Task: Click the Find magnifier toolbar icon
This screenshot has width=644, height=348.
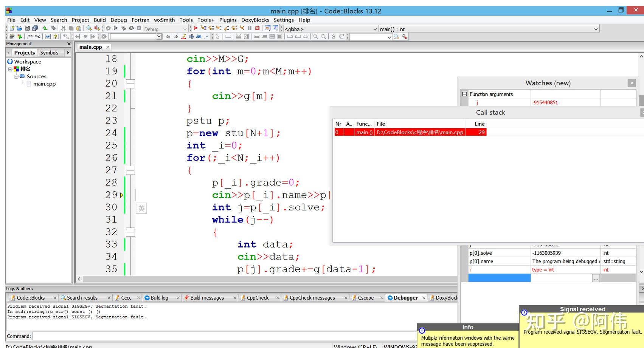Action: pos(89,28)
